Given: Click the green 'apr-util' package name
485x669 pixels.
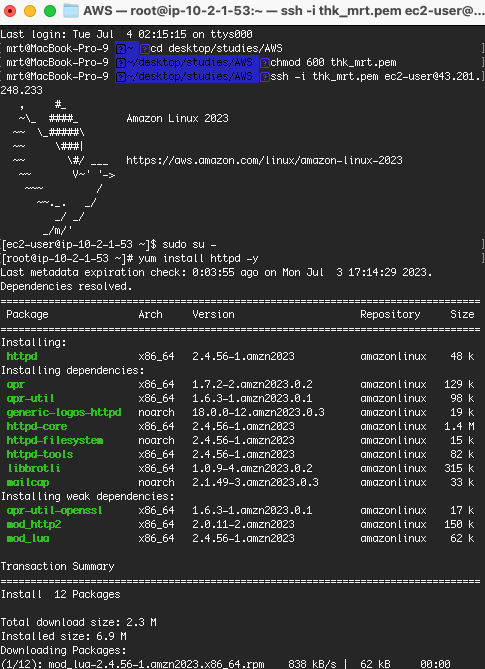Looking at the screenshot, I should 31,398.
